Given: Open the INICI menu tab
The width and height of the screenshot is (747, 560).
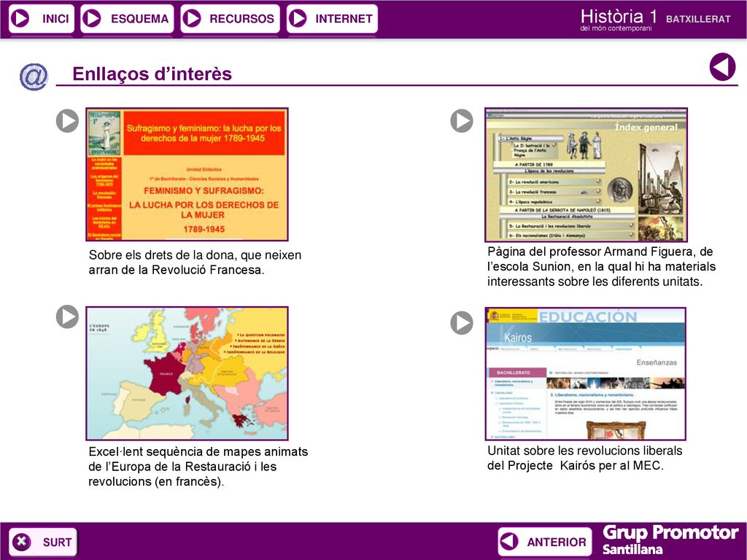Looking at the screenshot, I should click(x=42, y=18).
